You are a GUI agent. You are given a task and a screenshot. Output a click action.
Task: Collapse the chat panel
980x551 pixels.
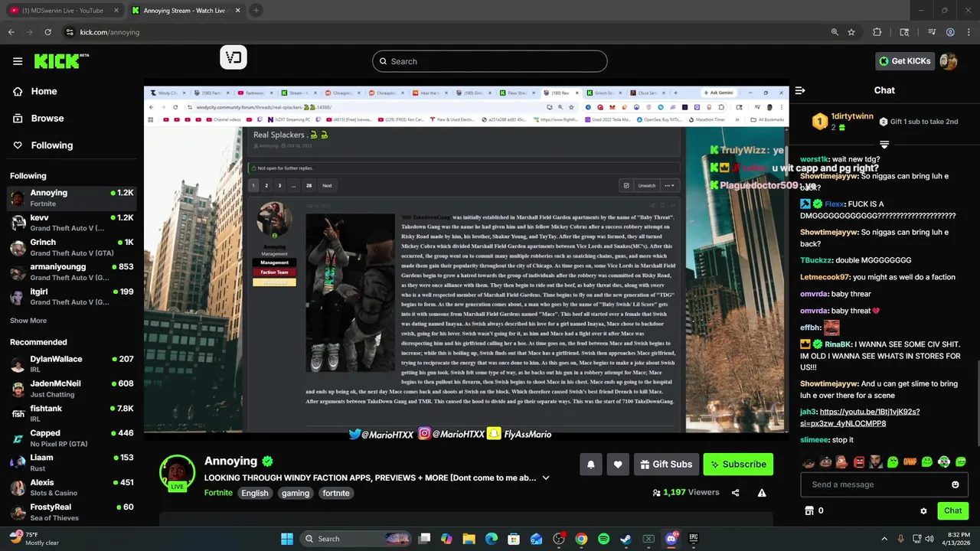point(800,90)
